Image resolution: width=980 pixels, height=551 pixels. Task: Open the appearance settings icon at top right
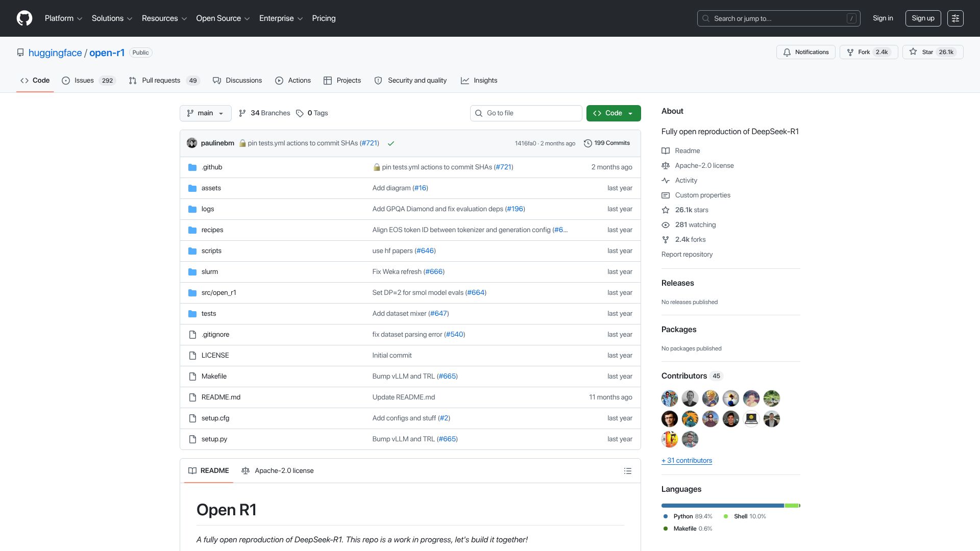tap(955, 18)
